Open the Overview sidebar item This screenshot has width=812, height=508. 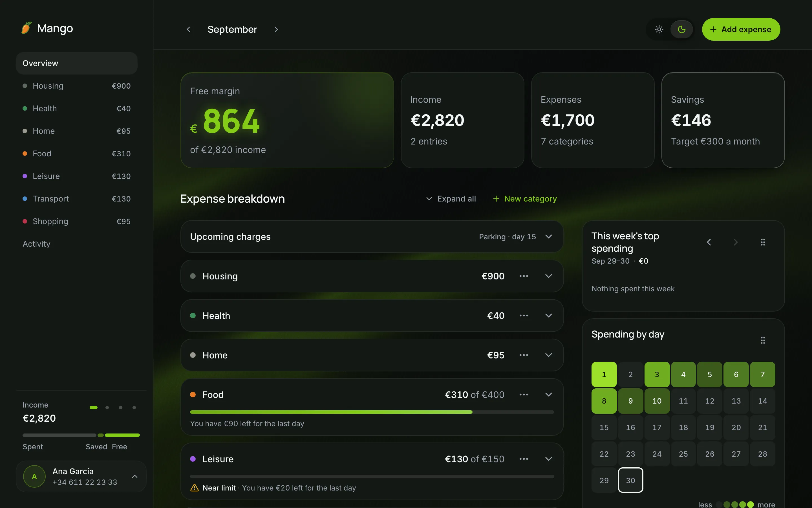[x=76, y=63]
